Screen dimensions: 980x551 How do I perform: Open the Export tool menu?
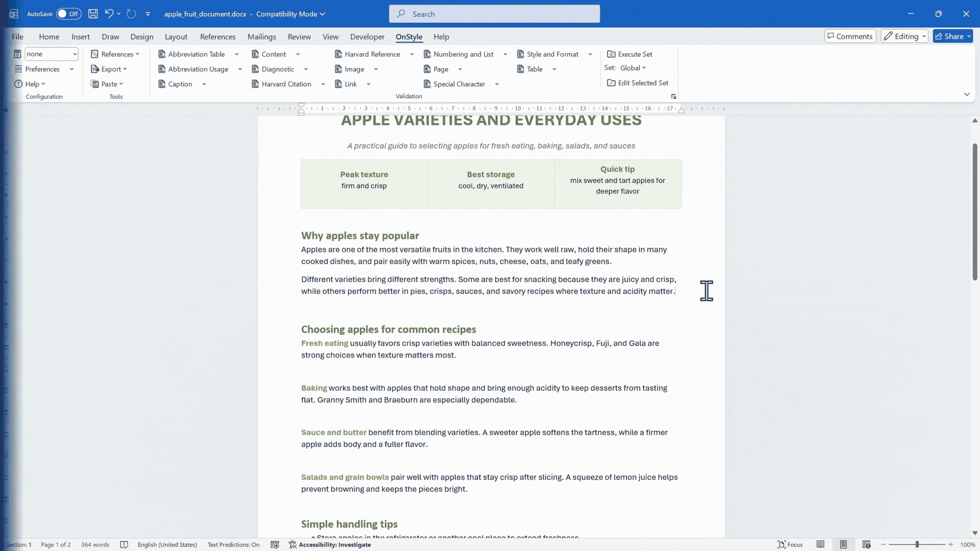[x=109, y=69]
